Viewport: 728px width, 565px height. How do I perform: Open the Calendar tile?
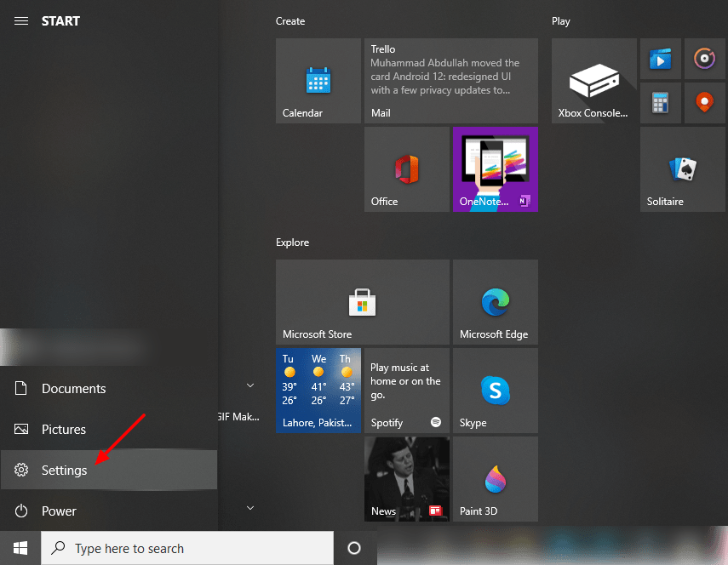point(318,81)
